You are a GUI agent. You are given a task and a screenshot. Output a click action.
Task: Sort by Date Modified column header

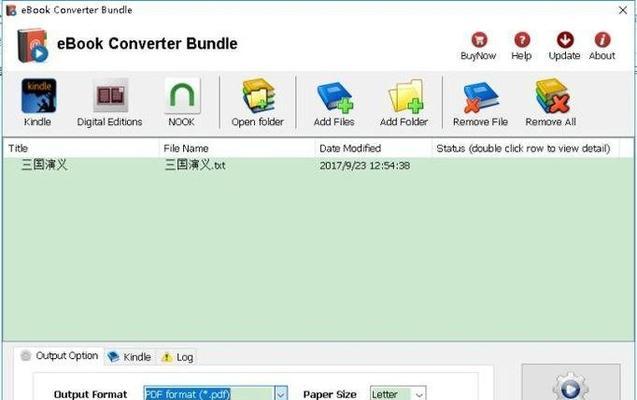coord(373,148)
